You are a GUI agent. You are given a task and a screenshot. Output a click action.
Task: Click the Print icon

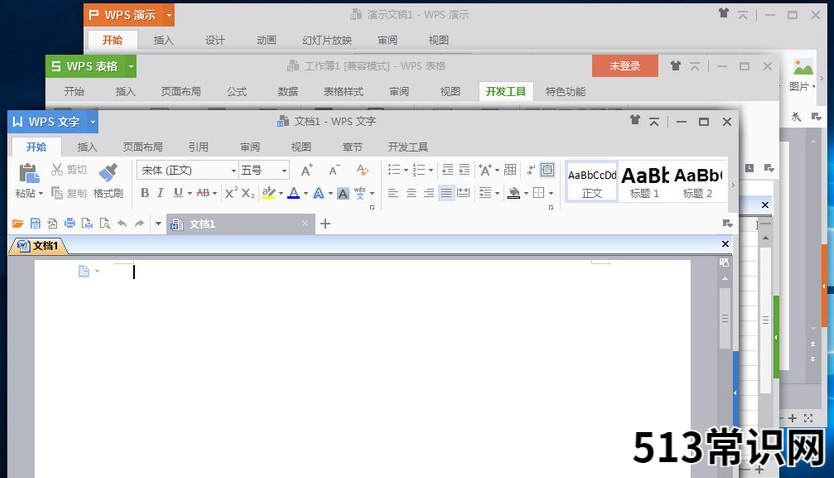70,224
